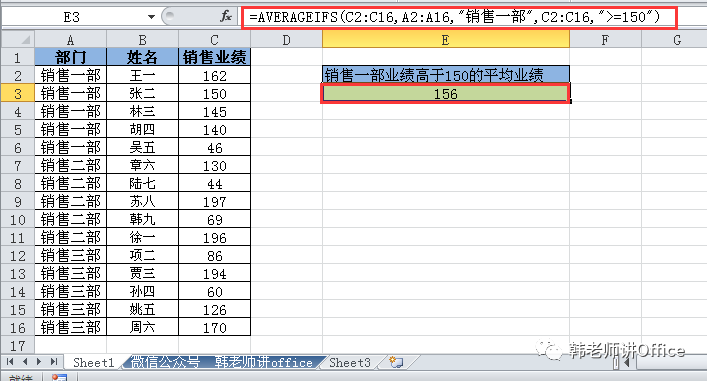This screenshot has width=707, height=381.
Task: Select column E header
Action: [446, 40]
